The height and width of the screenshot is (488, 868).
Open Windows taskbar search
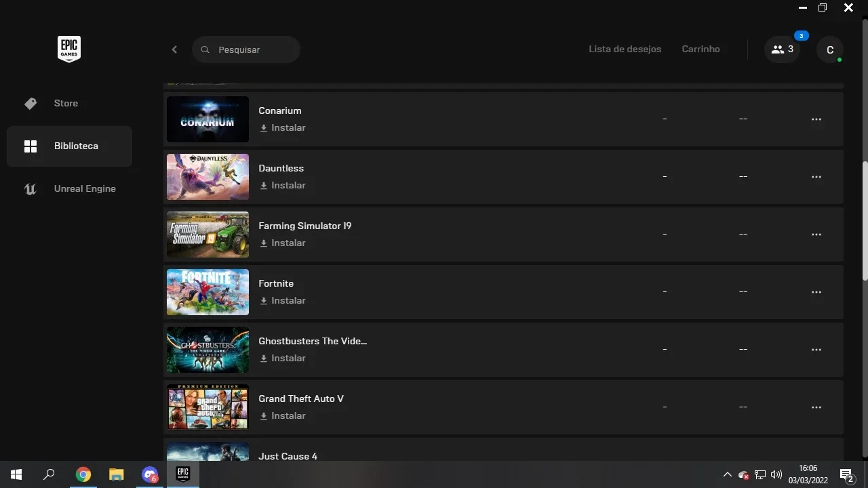tap(49, 474)
